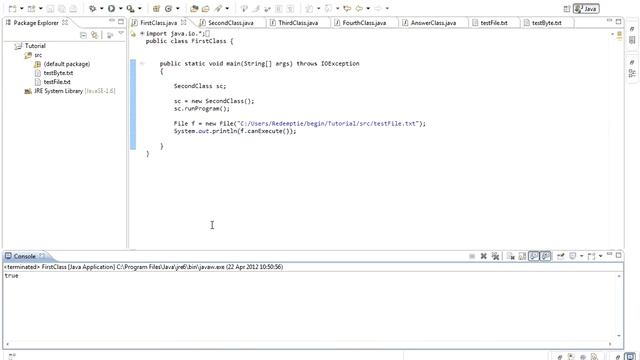640x360 pixels.
Task: Switch to the SecondClass.java tab
Action: 231,23
